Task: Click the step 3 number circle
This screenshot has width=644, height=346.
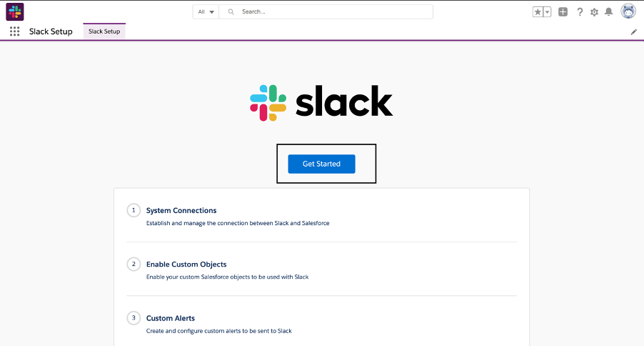Action: 134,318
